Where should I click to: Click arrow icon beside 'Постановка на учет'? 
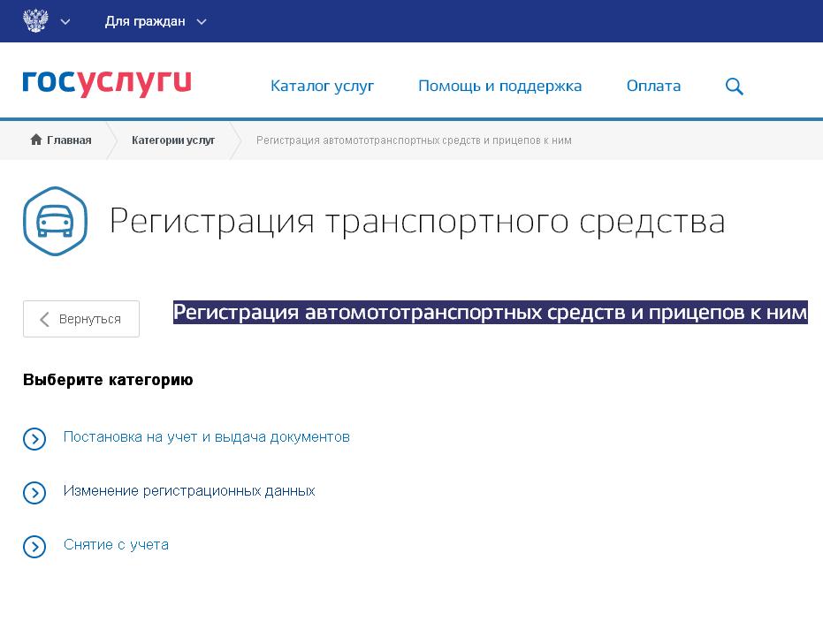click(34, 439)
